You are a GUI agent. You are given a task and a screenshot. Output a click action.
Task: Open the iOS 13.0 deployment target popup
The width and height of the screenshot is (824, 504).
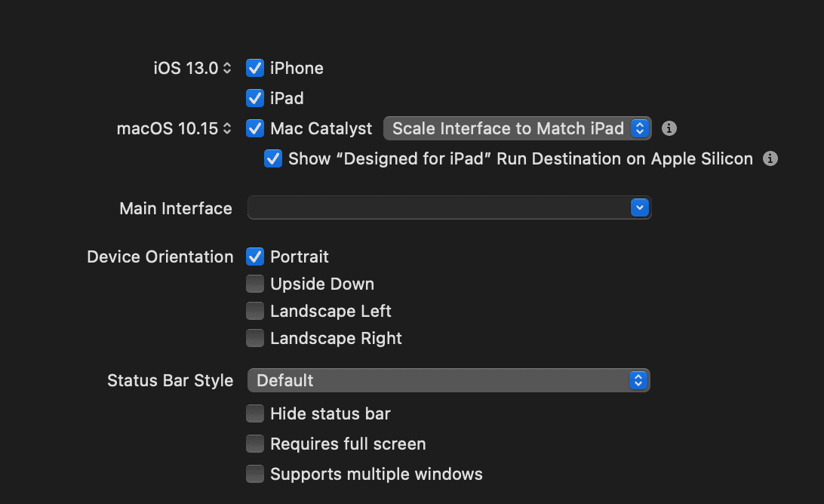tap(192, 69)
